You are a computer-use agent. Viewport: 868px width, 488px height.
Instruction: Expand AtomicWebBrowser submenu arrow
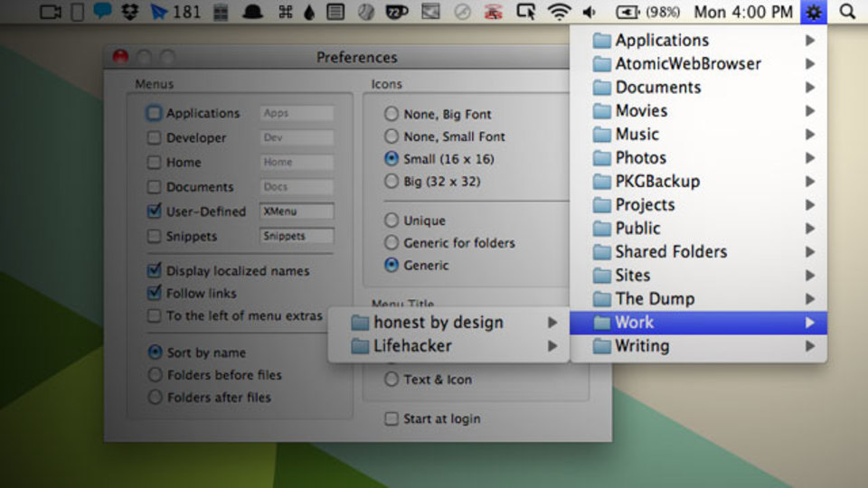(810, 64)
